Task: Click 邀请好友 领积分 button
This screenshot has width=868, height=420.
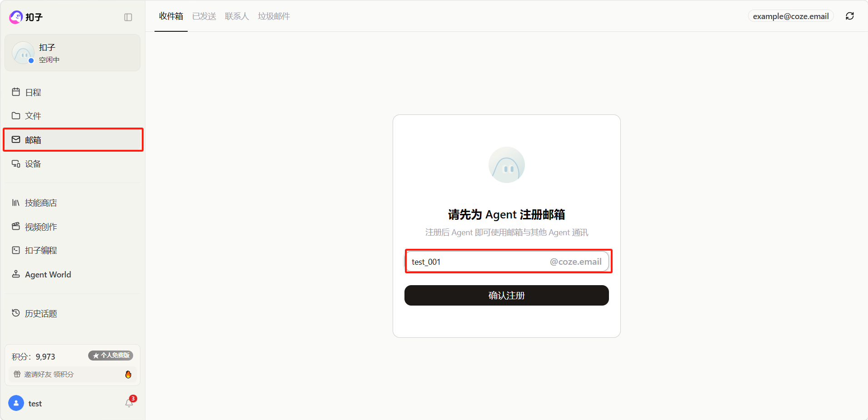Action: point(72,375)
